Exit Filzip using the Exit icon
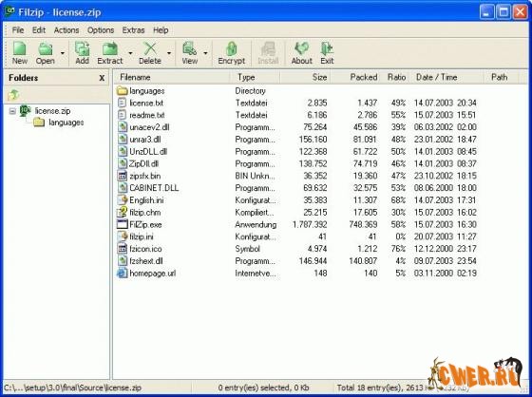This screenshot has width=532, height=397. click(x=327, y=48)
